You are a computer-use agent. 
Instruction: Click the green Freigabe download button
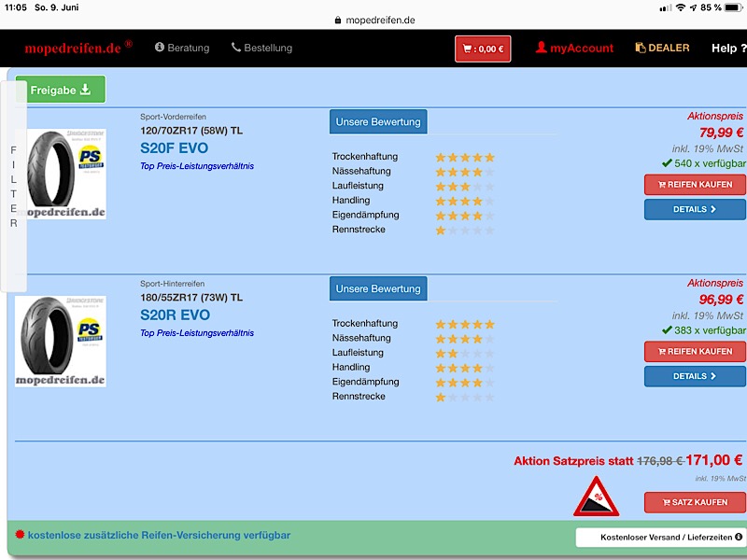(61, 90)
